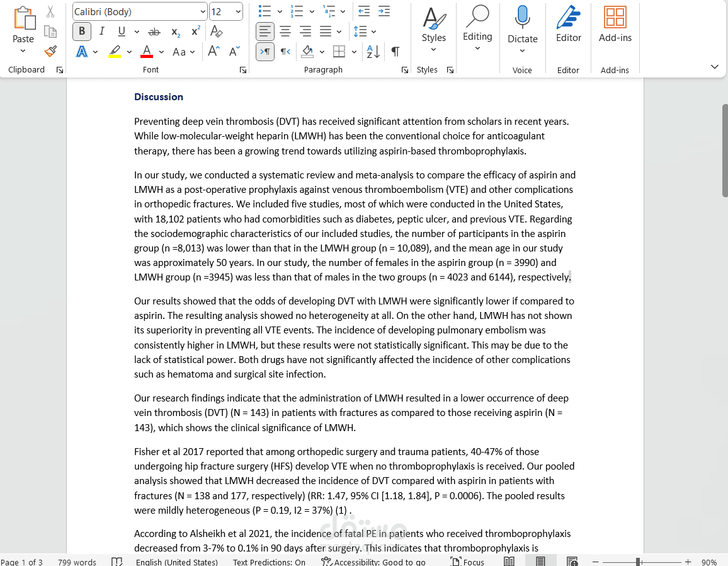Screen dimensions: 728x566
Task: Decrease font size with shrink icon
Action: [234, 51]
